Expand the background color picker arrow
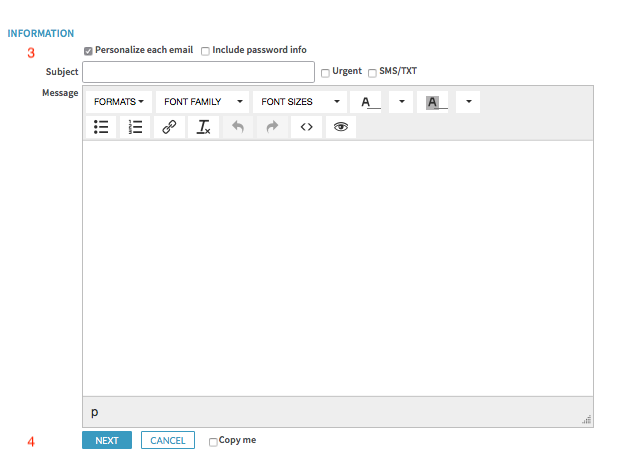The height and width of the screenshot is (472, 625). (x=468, y=102)
